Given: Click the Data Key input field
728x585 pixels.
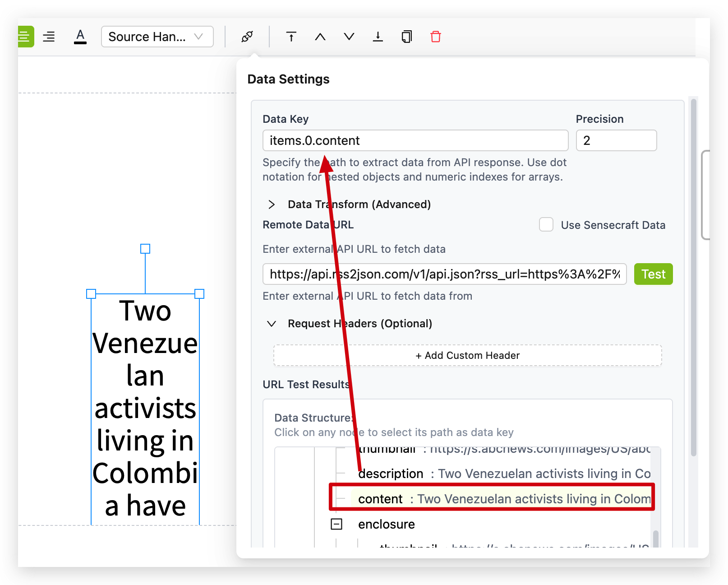Looking at the screenshot, I should point(415,141).
